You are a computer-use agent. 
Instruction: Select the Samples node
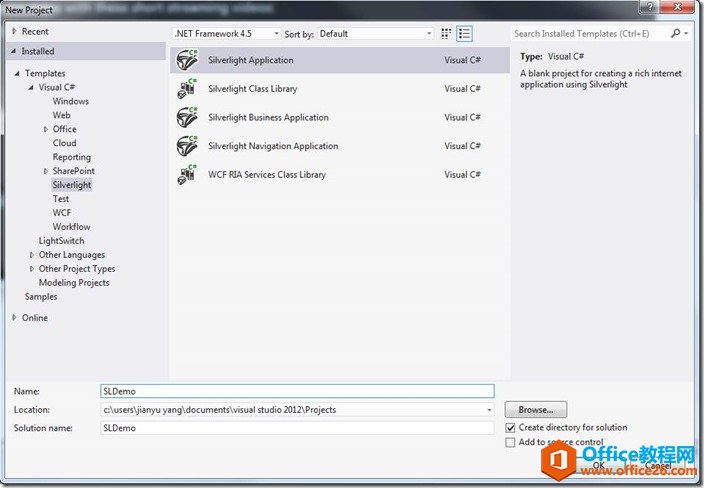41,297
